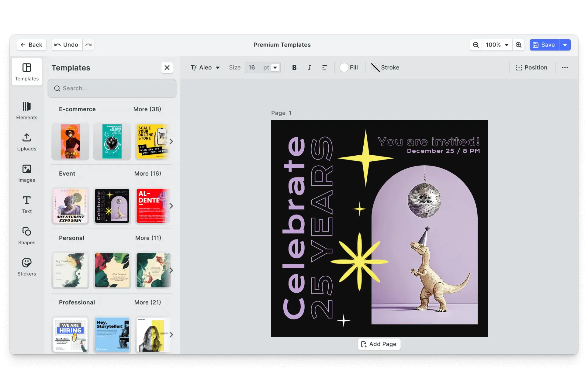Select the large yellow four-point star
The height and width of the screenshot is (389, 588).
366,158
